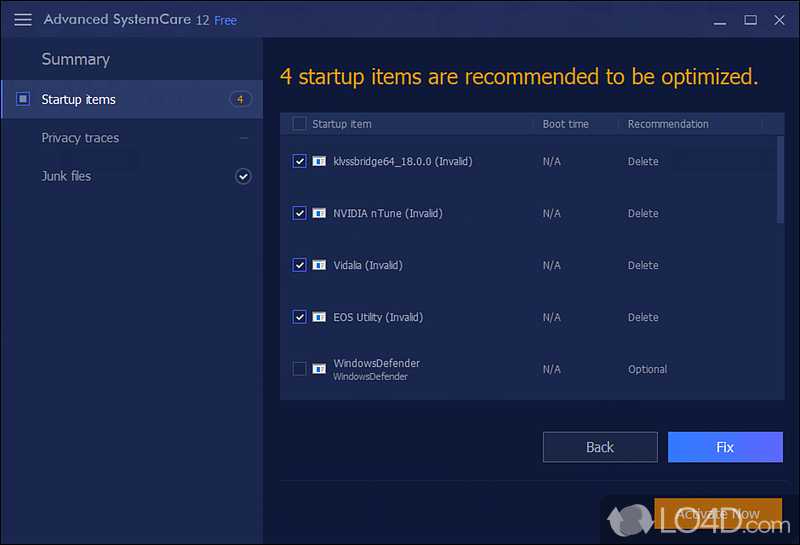This screenshot has width=800, height=545.
Task: Click the Fix button
Action: click(x=725, y=448)
